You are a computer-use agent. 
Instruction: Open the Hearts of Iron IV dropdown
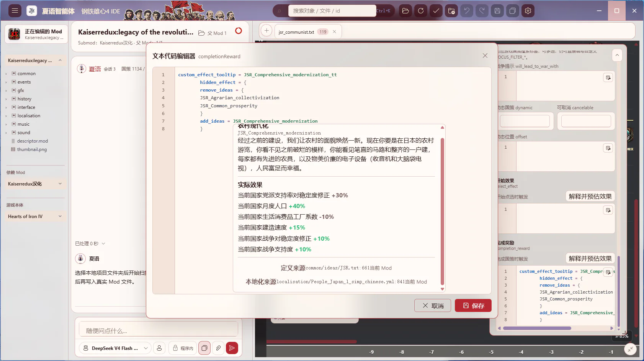point(35,217)
